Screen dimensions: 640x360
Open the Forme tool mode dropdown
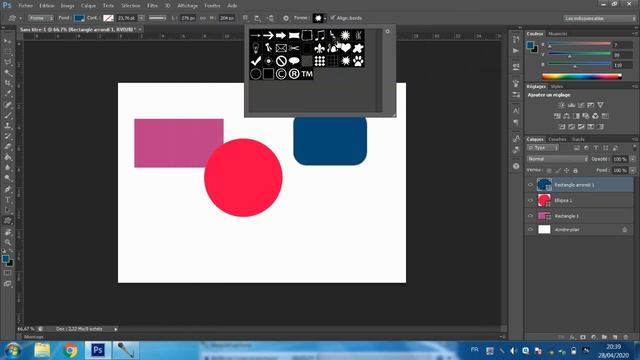pos(40,18)
